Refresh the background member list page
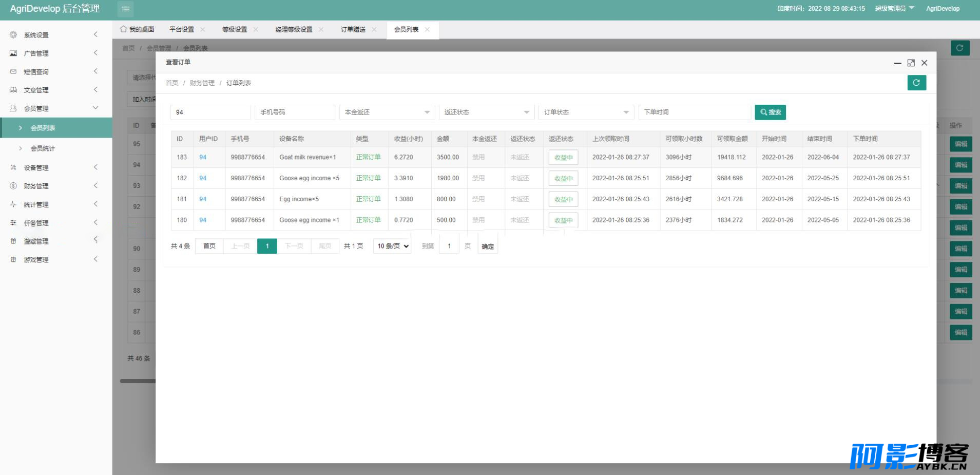980x475 pixels. [960, 48]
